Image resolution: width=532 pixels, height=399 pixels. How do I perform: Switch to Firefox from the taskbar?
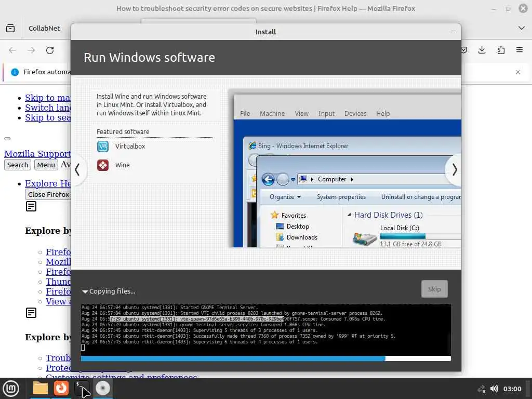pos(61,388)
